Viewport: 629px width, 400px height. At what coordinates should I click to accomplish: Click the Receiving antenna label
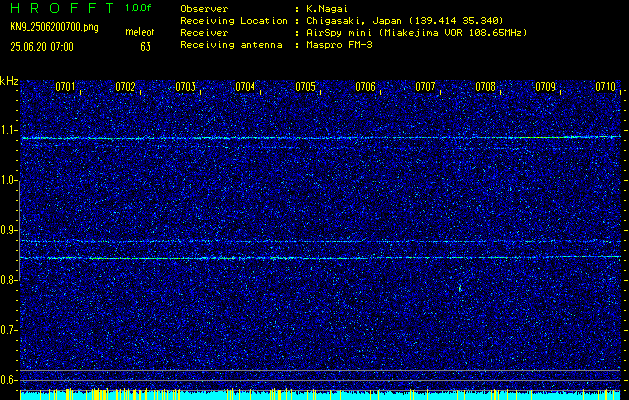pos(231,45)
